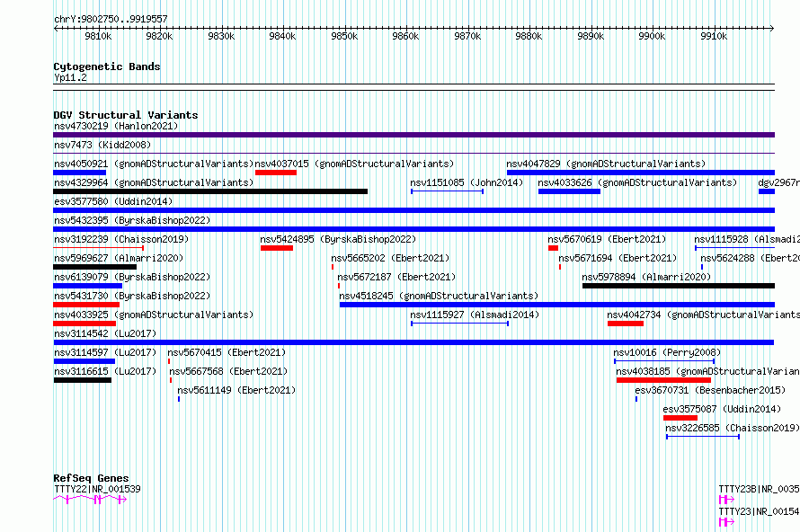Select nsv4518245 gnomAD variant label

point(439,296)
